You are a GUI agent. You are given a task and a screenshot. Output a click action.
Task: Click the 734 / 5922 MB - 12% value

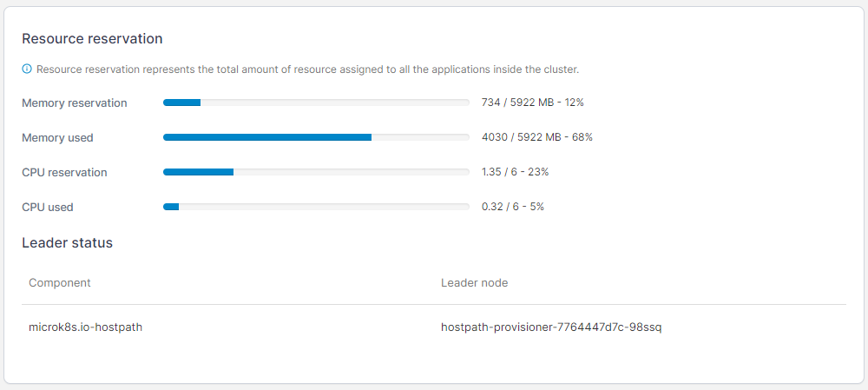pos(533,102)
